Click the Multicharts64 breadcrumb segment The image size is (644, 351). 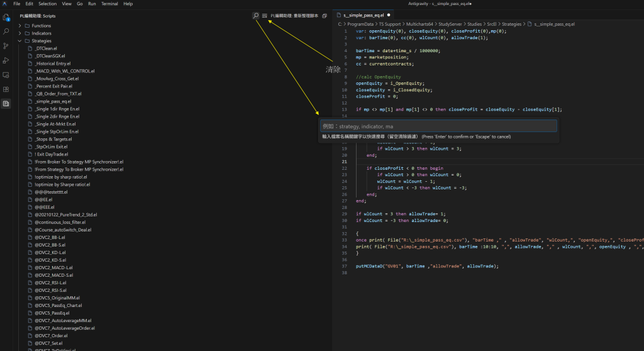click(421, 24)
